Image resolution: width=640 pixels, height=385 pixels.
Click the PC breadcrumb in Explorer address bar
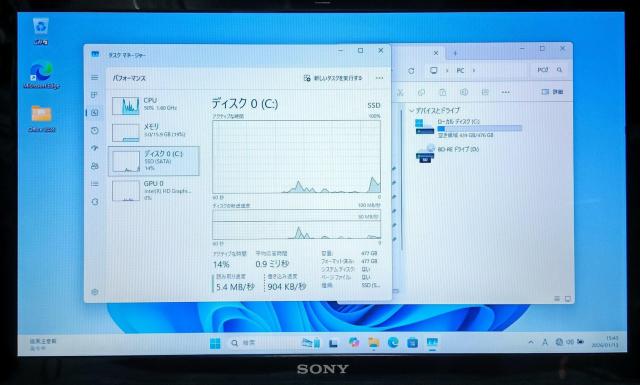click(x=460, y=71)
